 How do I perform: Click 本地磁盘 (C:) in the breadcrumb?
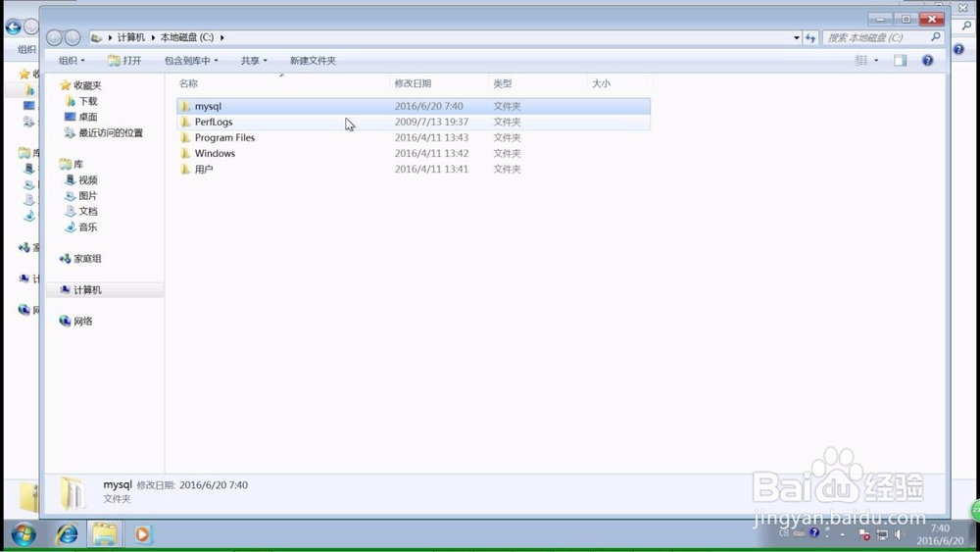pos(187,37)
